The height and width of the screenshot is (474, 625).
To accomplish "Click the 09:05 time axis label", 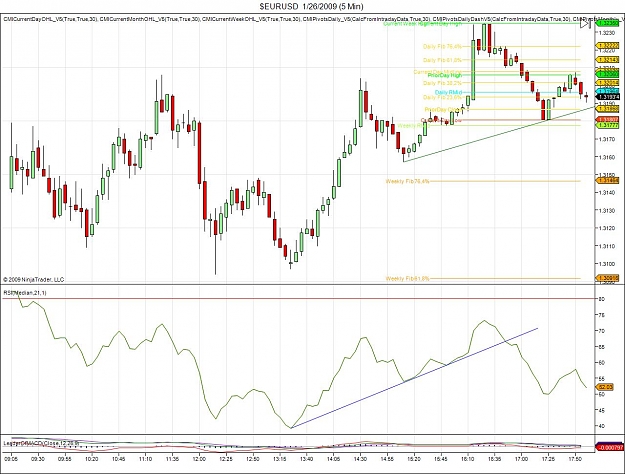I will point(11,459).
